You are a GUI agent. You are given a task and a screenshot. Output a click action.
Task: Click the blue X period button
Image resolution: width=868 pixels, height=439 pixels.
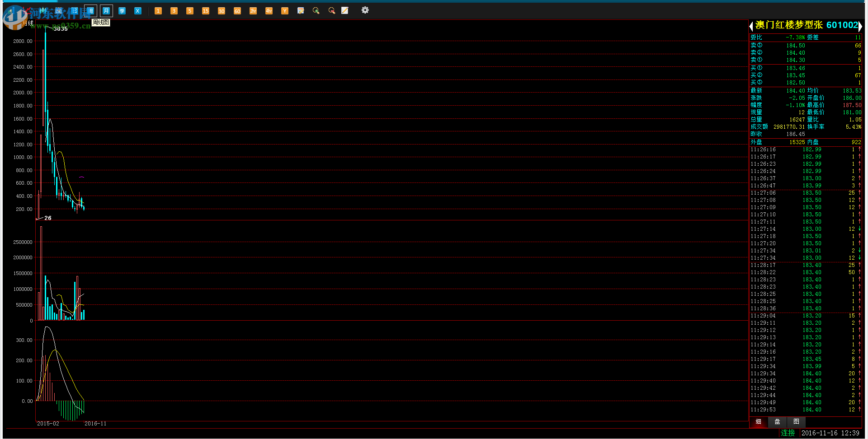point(138,10)
